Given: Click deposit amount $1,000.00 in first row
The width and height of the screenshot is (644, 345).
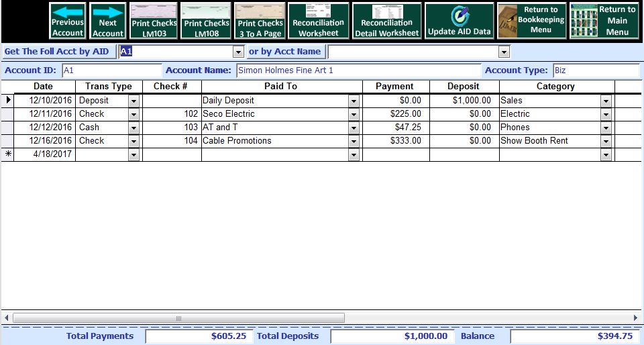Looking at the screenshot, I should (464, 101).
